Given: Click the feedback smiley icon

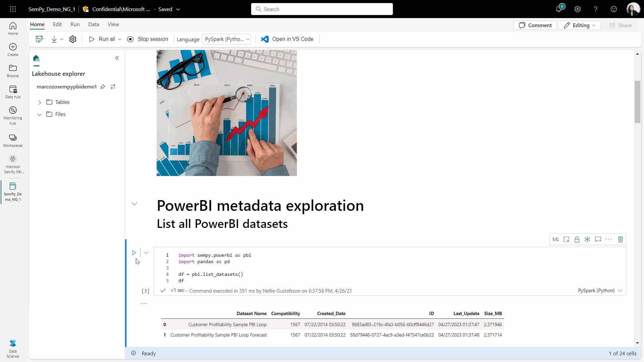Looking at the screenshot, I should pos(614,9).
